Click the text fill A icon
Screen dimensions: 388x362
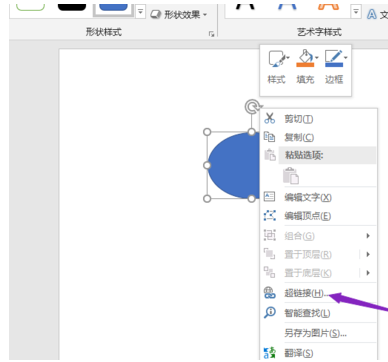(x=371, y=14)
